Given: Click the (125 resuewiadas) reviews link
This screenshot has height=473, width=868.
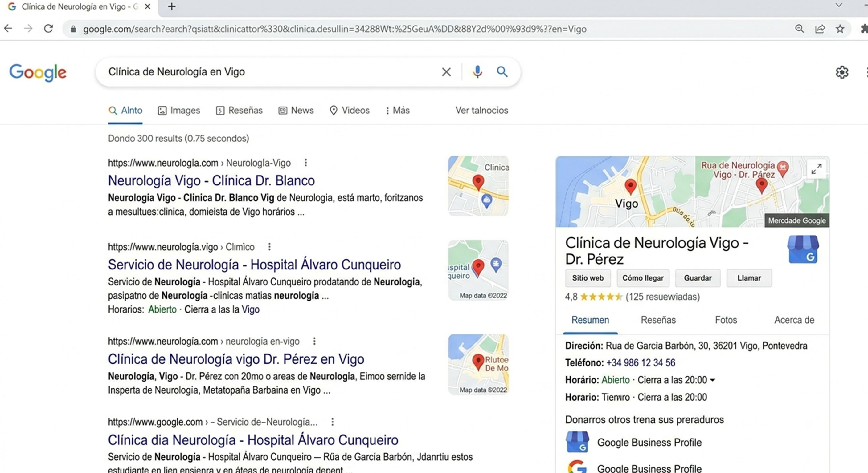Looking at the screenshot, I should [x=662, y=297].
